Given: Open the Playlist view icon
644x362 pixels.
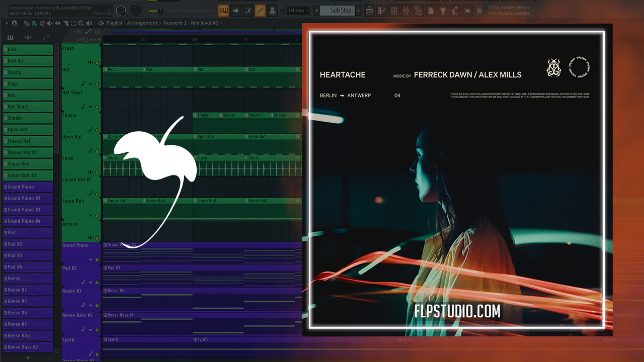Looking at the screenshot, I should click(x=369, y=10).
